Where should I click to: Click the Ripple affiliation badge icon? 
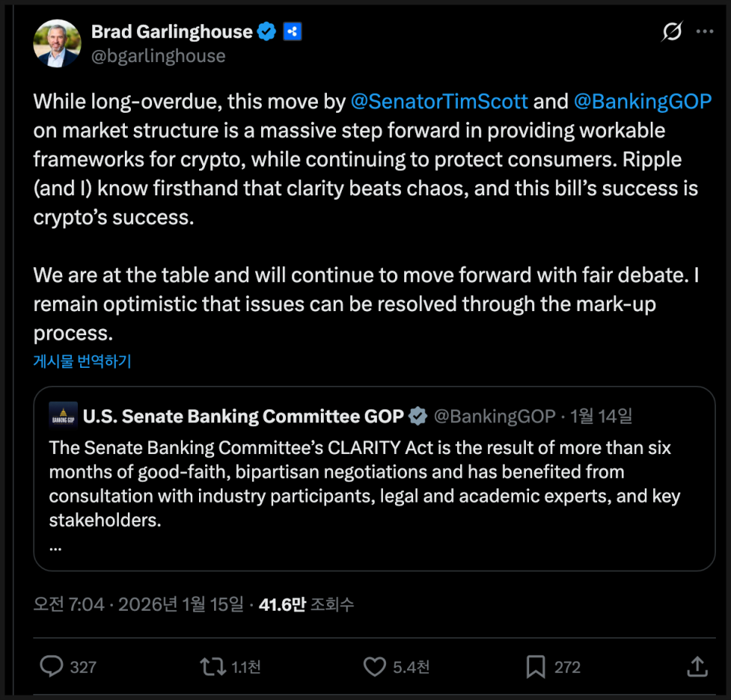(292, 32)
